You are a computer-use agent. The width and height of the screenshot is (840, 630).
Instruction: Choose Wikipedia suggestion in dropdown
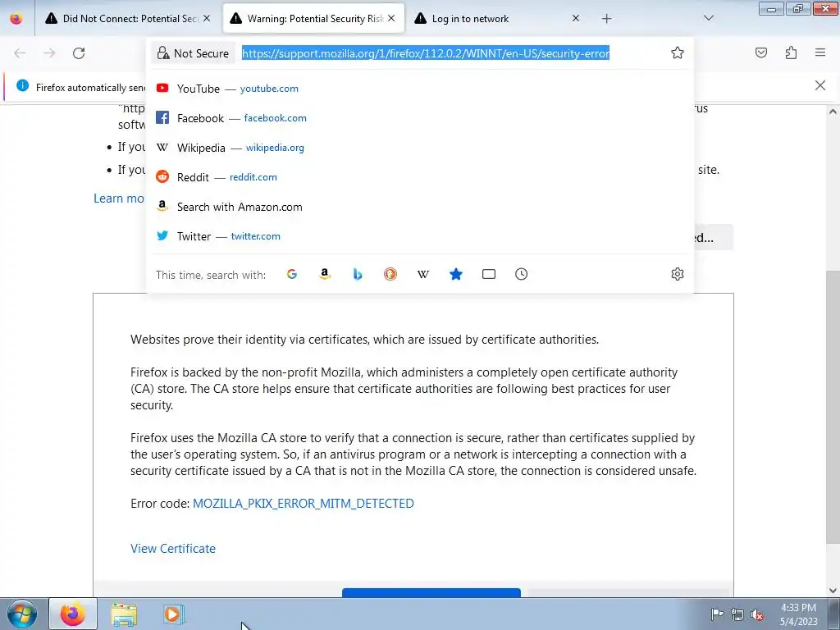point(419,148)
